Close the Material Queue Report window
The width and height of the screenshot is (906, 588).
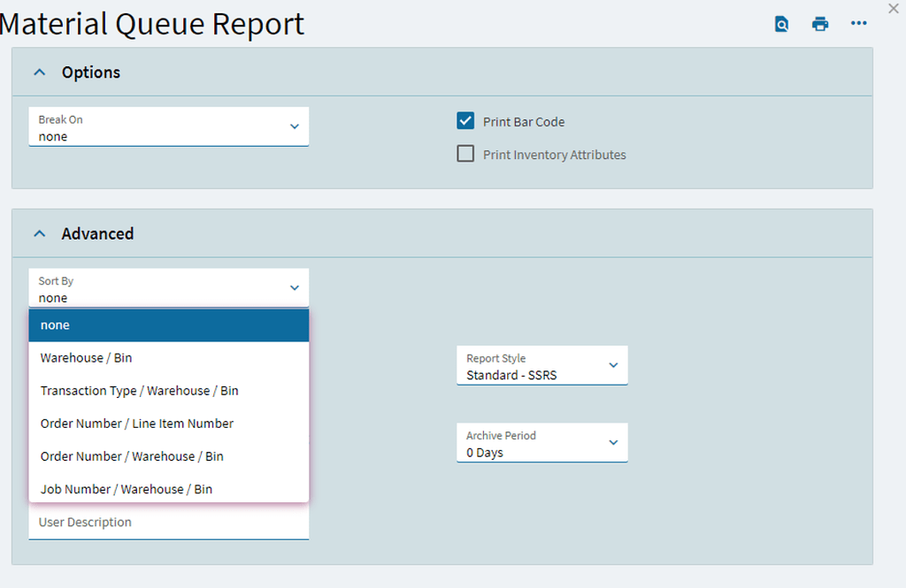pyautogui.click(x=893, y=9)
